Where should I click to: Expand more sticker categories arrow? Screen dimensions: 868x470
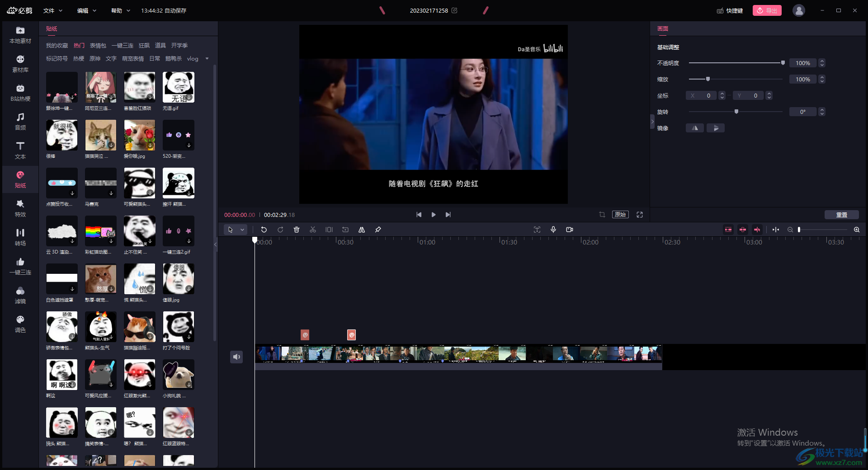[207, 59]
